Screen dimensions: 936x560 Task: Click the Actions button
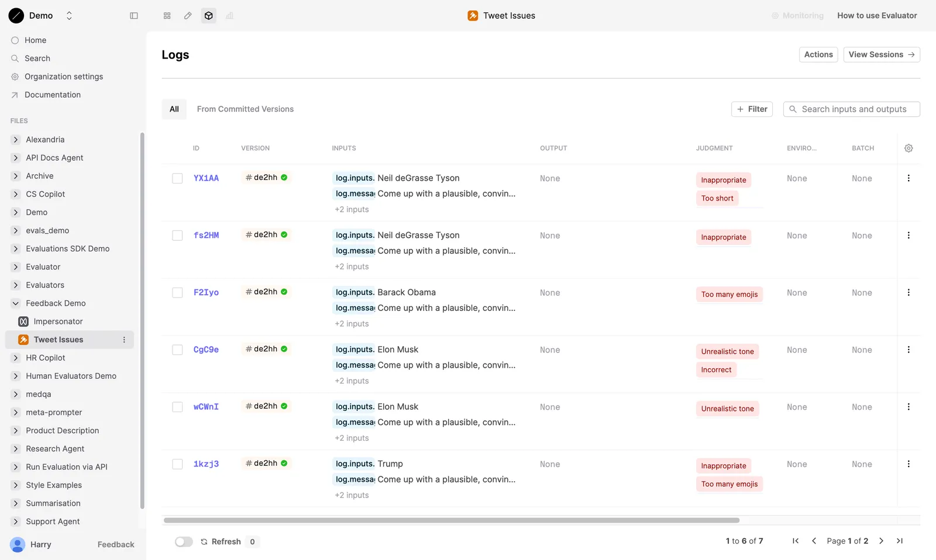pos(818,54)
